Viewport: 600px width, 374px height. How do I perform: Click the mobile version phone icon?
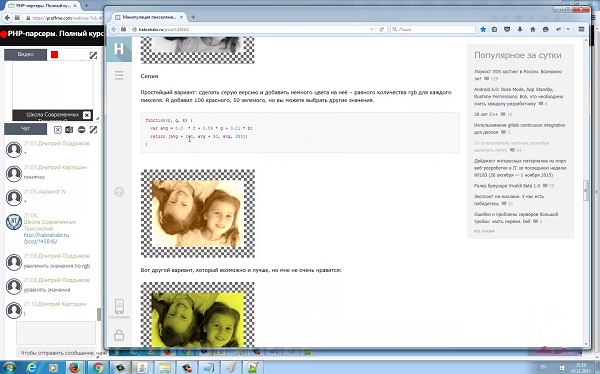119,307
